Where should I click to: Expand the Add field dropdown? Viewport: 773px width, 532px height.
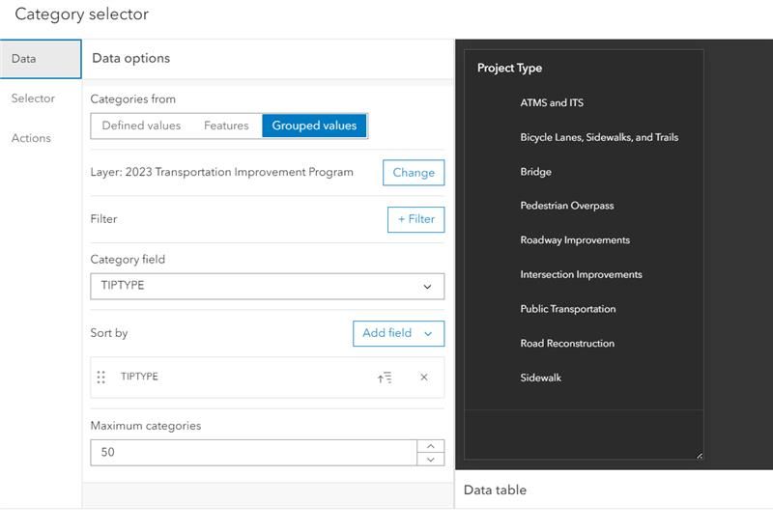398,333
